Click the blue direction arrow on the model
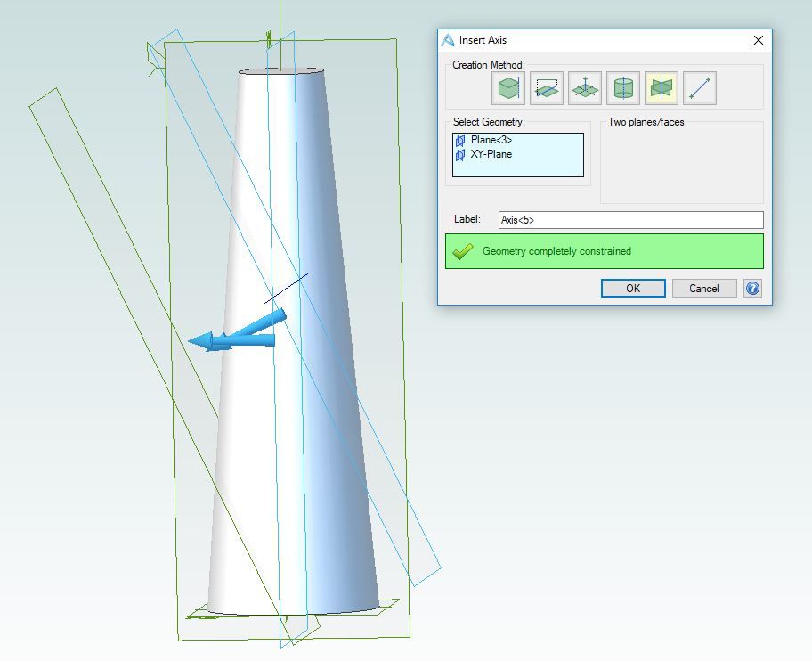The image size is (812, 661). click(237, 333)
